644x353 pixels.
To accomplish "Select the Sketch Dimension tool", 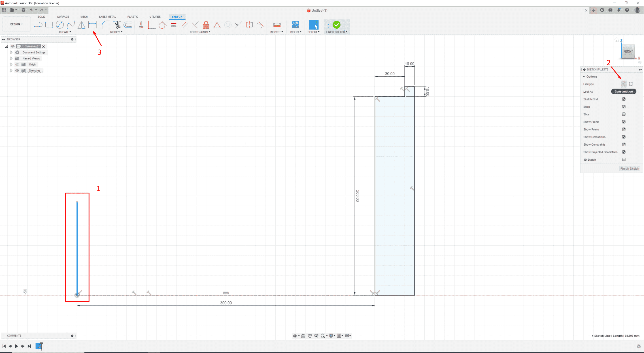I will pos(92,25).
